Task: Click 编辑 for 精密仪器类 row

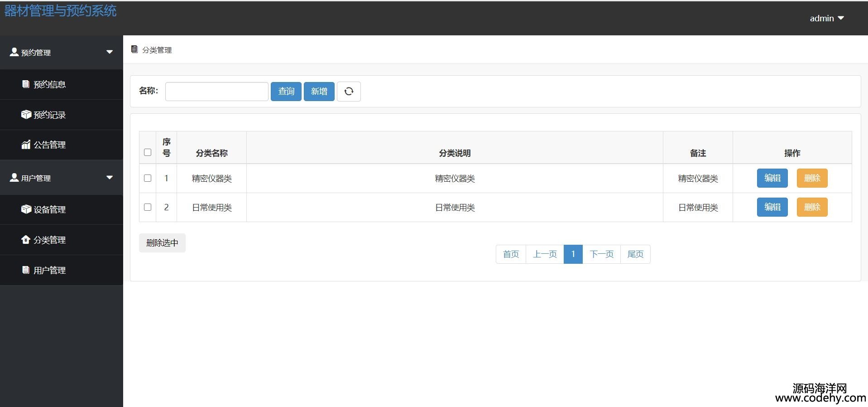Action: point(772,178)
